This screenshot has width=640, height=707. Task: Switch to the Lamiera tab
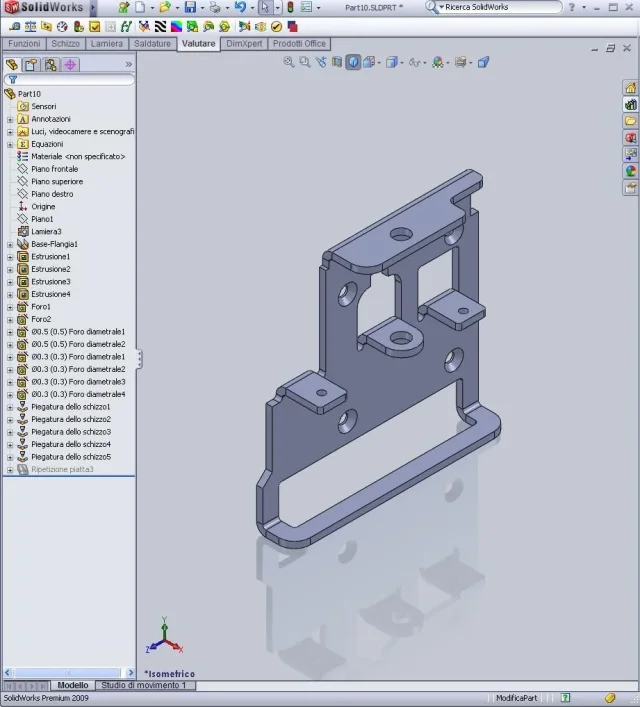pos(107,44)
